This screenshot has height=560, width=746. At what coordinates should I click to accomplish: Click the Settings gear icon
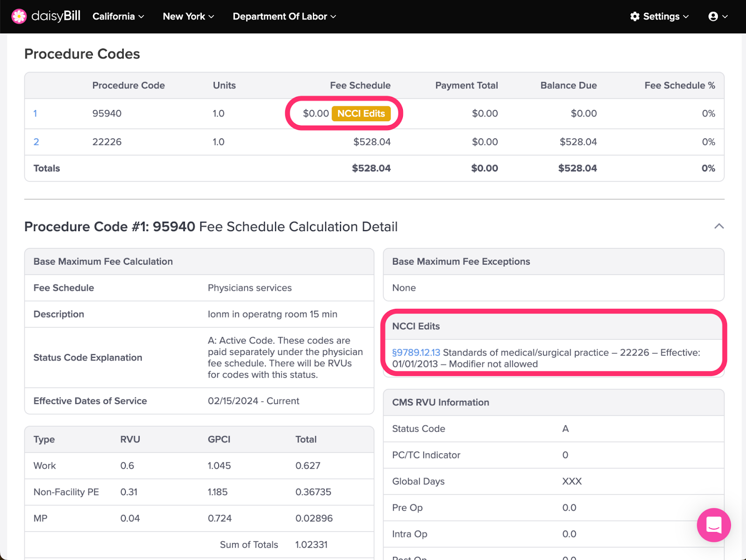point(635,16)
